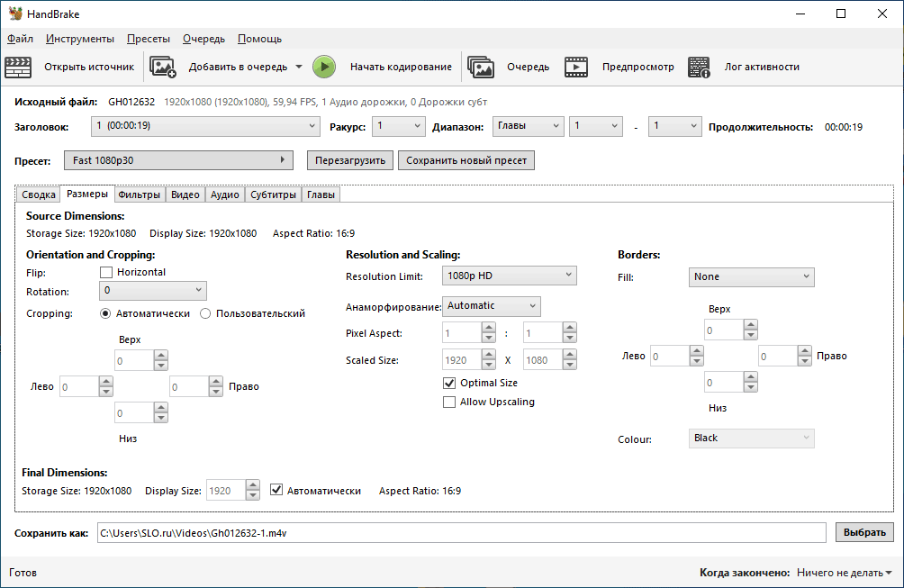Click the borders Низ value field
Viewport: 904px width, 588px height.
click(x=724, y=382)
